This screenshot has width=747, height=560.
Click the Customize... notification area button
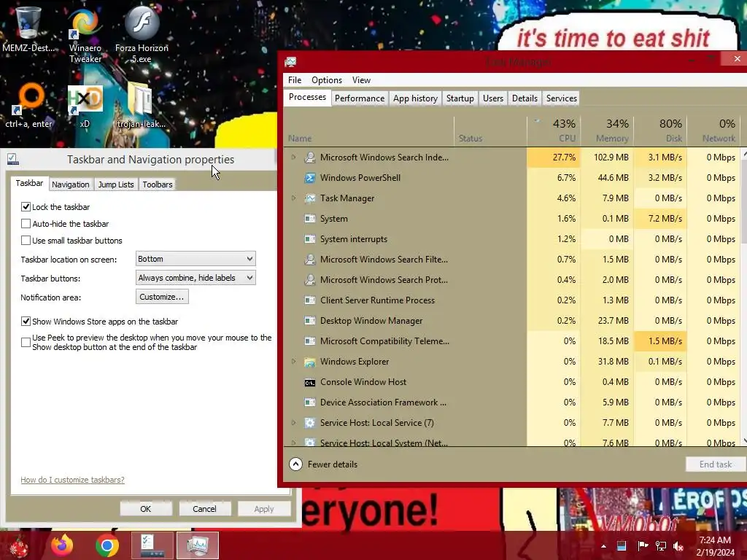(x=162, y=297)
